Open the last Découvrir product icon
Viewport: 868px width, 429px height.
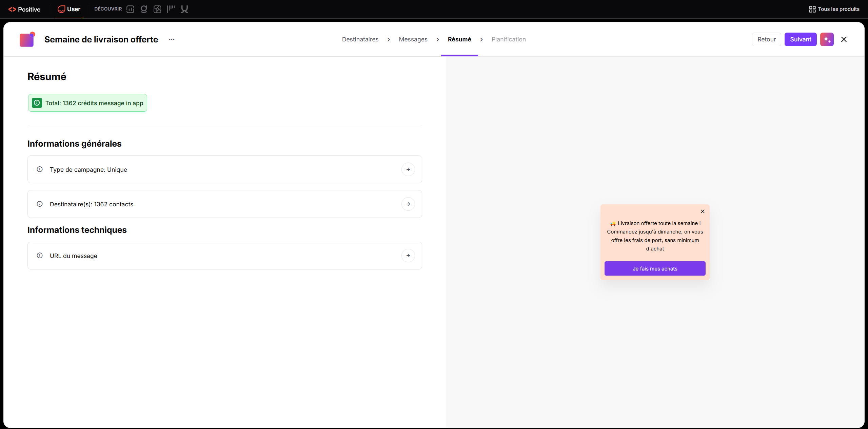184,9
